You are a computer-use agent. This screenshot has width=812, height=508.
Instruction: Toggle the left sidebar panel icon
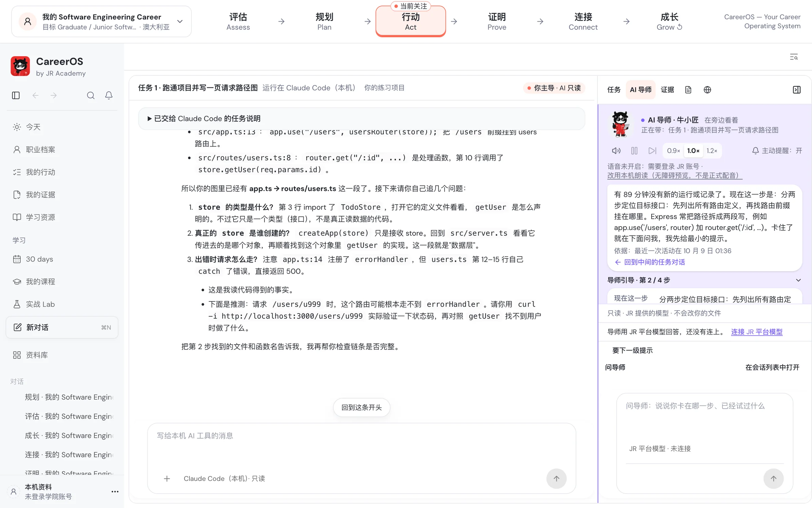pos(16,96)
